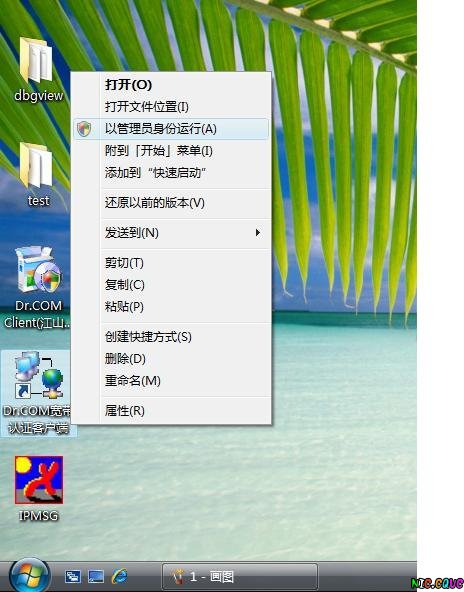Expand the 发送到(N) submenu arrow

pyautogui.click(x=258, y=233)
